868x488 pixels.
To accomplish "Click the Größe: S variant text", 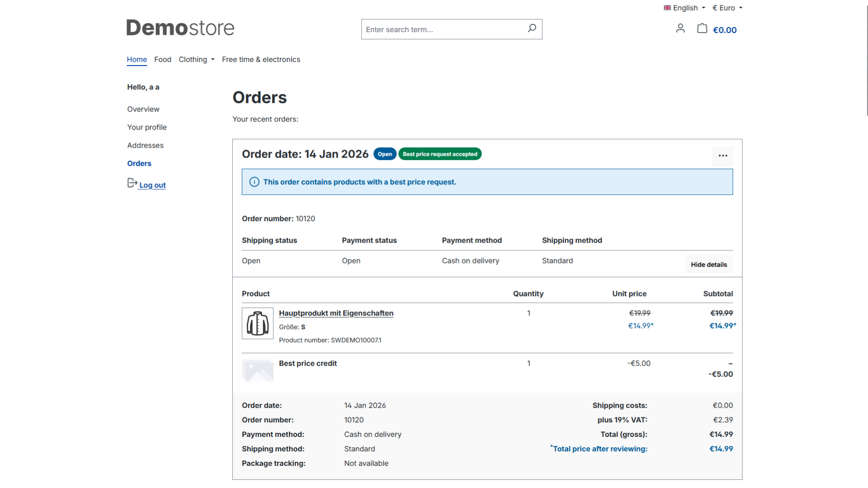I will click(x=292, y=327).
